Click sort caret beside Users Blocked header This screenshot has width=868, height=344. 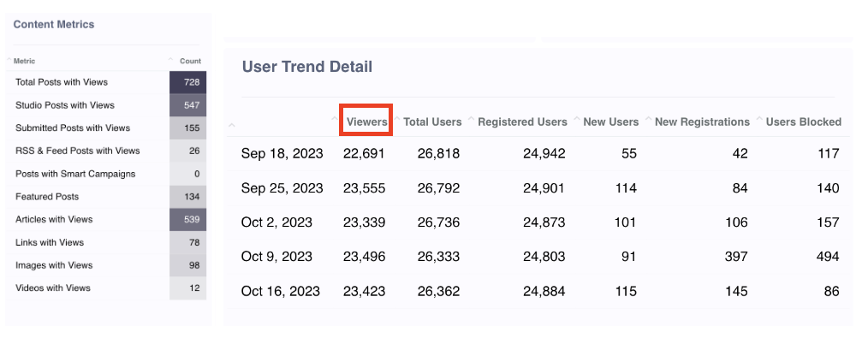point(759,118)
